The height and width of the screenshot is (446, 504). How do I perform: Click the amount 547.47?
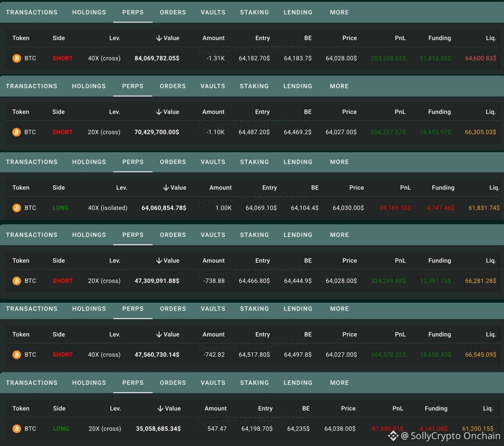217,429
